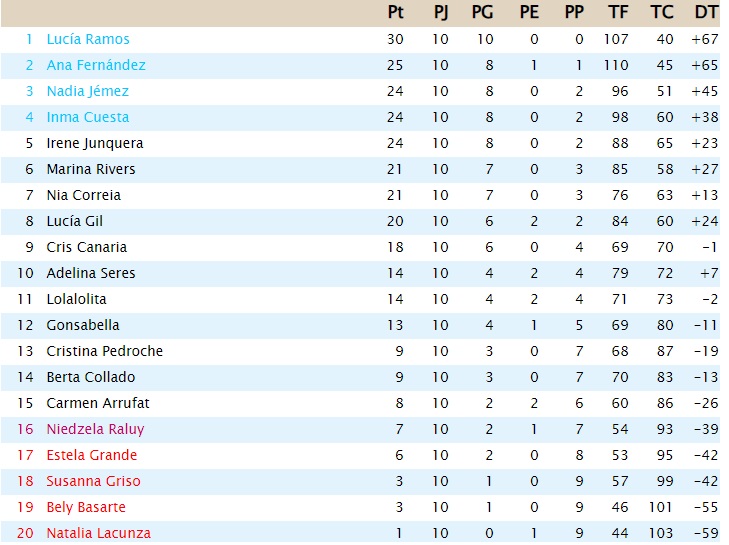
Task: Open Cristina Pedroche entry
Action: [x=105, y=352]
